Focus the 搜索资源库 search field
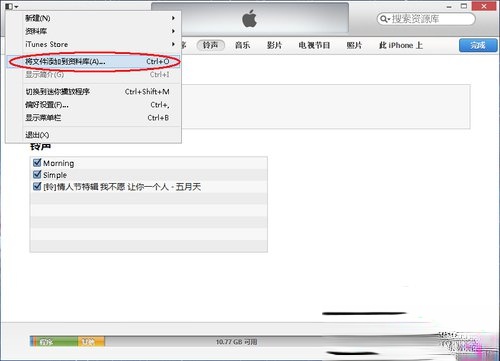The height and width of the screenshot is (361, 500). (x=426, y=19)
